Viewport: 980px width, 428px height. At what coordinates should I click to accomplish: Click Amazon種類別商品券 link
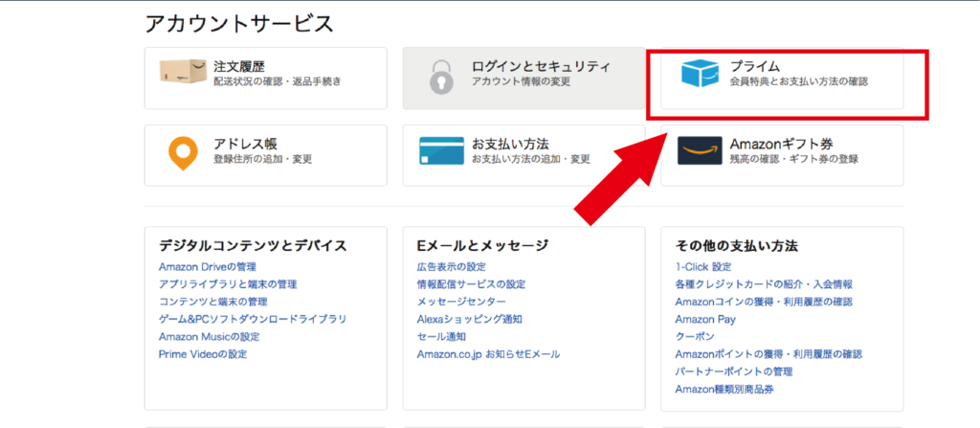pyautogui.click(x=725, y=389)
